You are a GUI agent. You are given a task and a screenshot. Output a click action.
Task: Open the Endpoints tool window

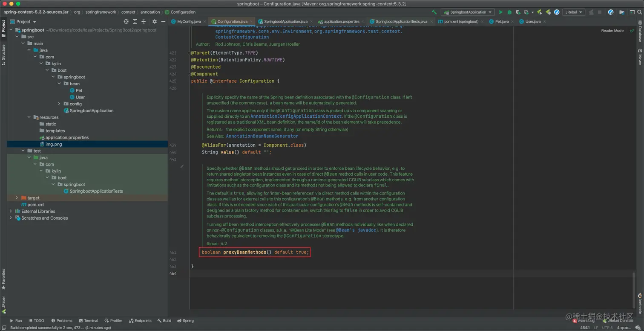pos(140,321)
